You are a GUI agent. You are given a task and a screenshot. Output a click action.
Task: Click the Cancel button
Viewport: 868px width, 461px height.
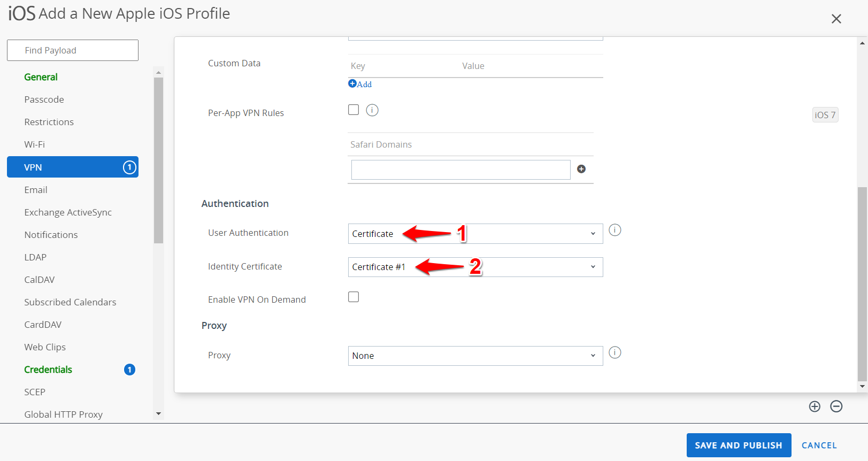click(x=819, y=445)
